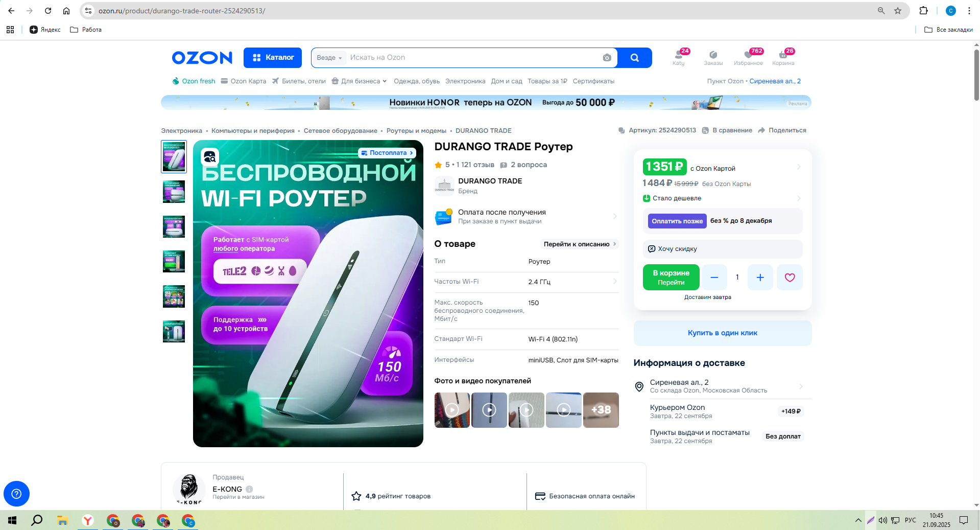Open the Дом и сад category

pyautogui.click(x=507, y=81)
